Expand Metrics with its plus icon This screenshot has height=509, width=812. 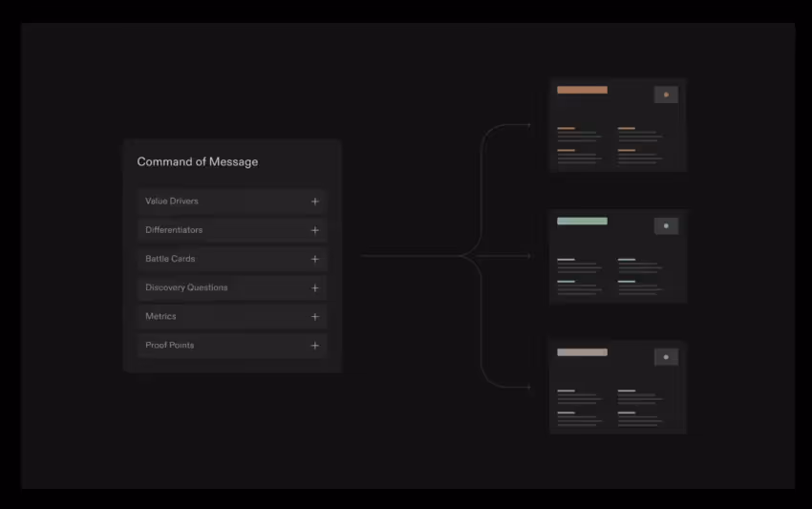pyautogui.click(x=315, y=316)
